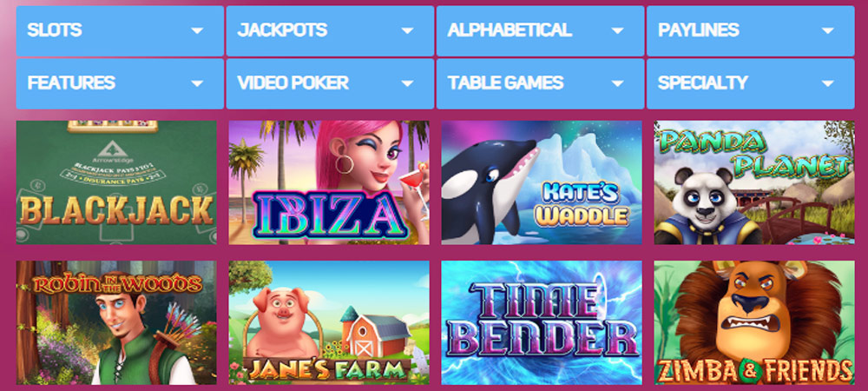The image size is (868, 391).
Task: Play the Kate's Waddle game
Action: [x=542, y=182]
